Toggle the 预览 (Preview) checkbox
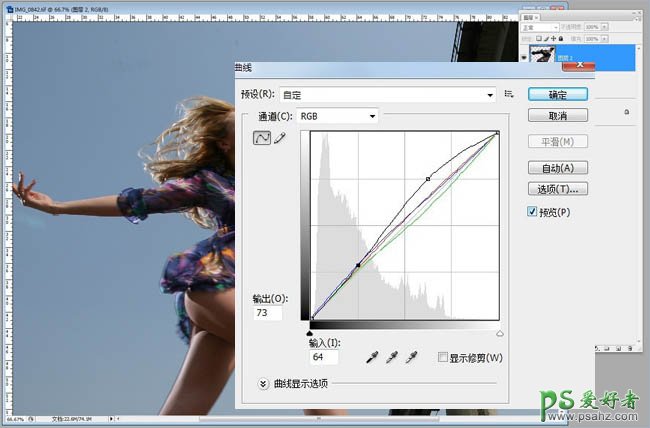650x428 pixels. tap(533, 212)
